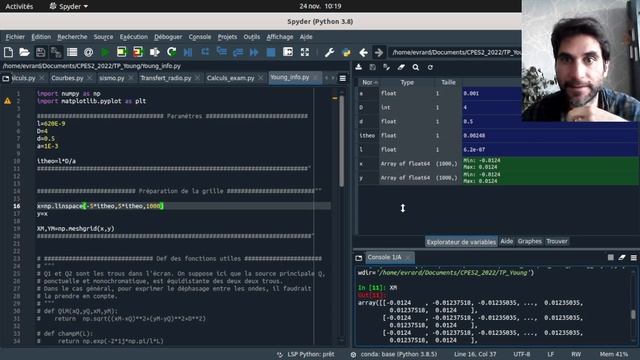
Task: Click the conda: base (Python 3.8.5) status entry
Action: pyautogui.click(x=393, y=354)
